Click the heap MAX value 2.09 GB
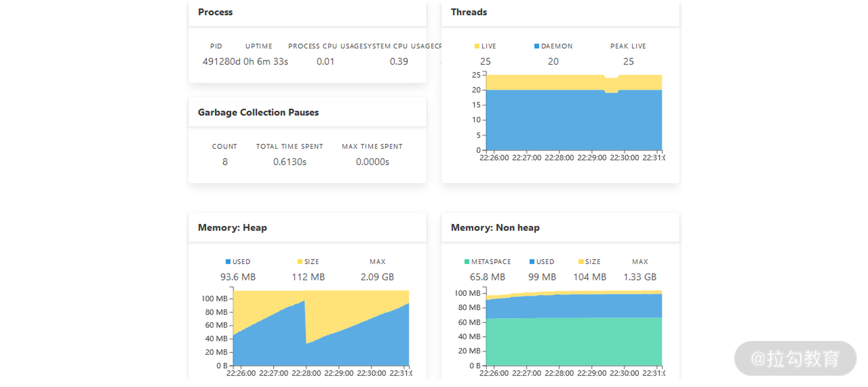Screen dimensions: 868x387 click(377, 277)
